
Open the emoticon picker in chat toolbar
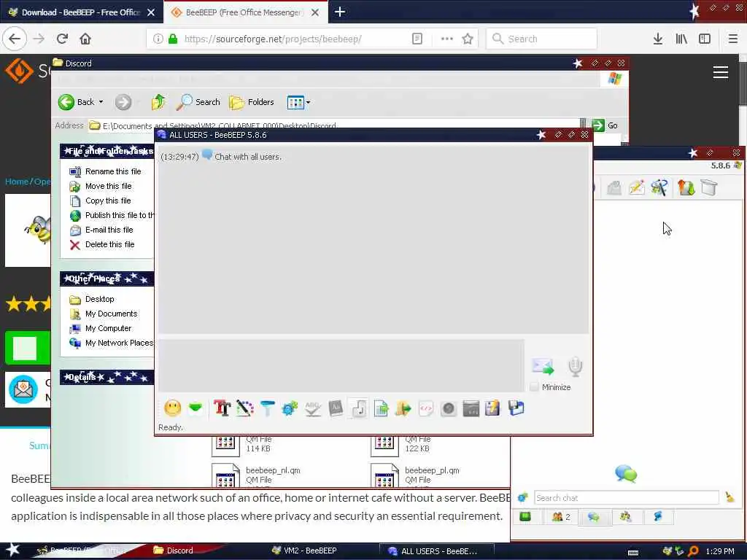(172, 408)
